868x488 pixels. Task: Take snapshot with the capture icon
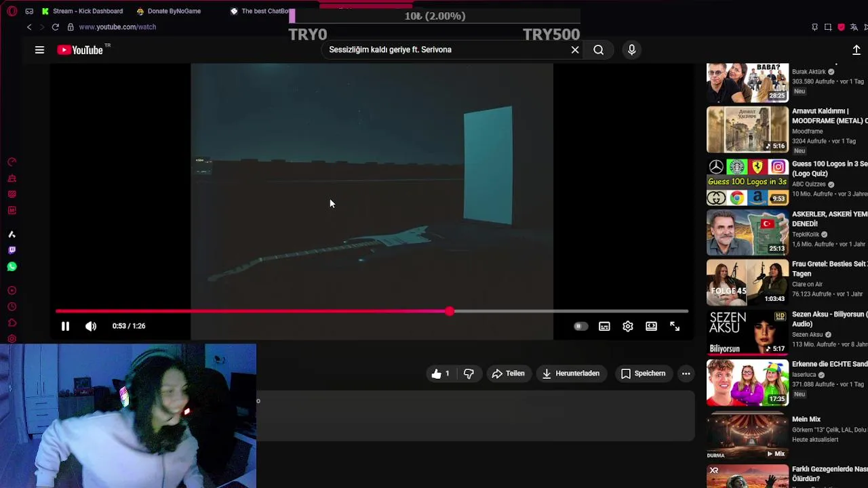point(828,27)
